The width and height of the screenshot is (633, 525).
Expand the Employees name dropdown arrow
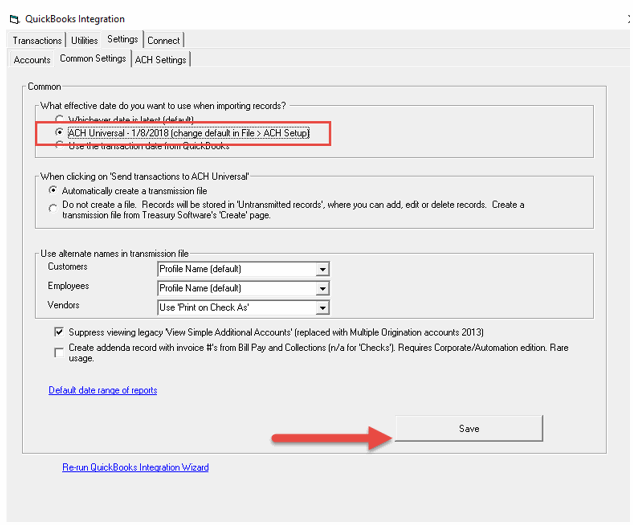322,288
